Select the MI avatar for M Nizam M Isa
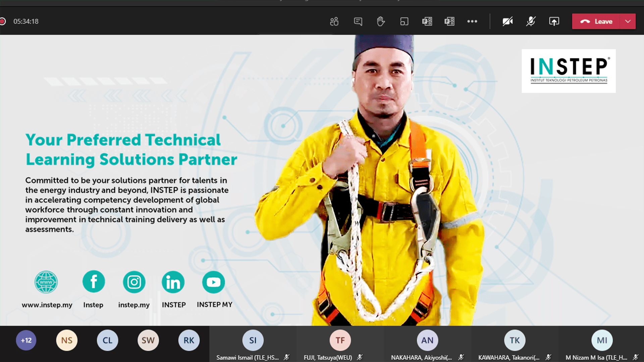The width and height of the screenshot is (644, 362). (602, 340)
